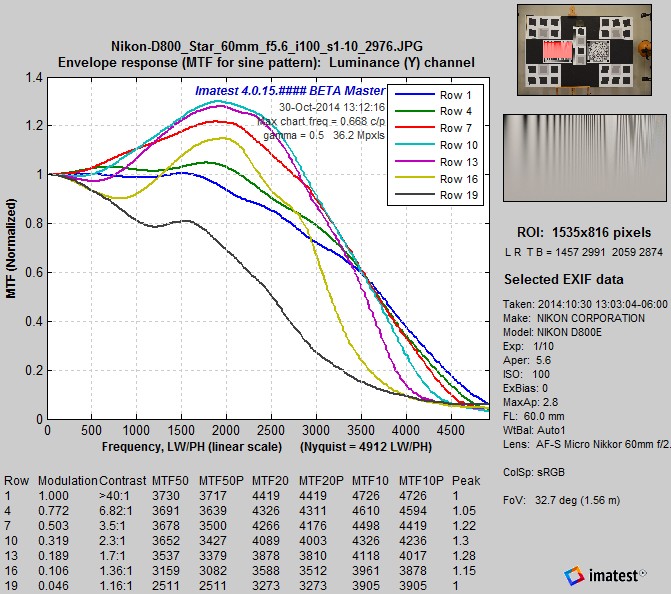Click Row 10 cyan legend entry

point(436,145)
